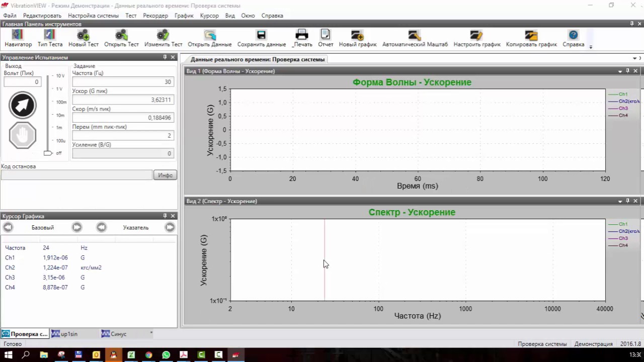Click the Инфо button
The image size is (644, 362).
165,175
